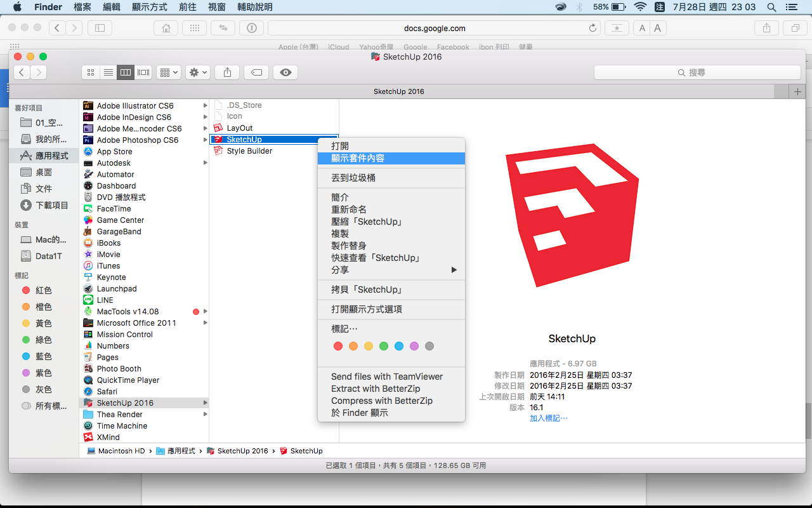This screenshot has width=812, height=508.
Task: Choose 製作替身 in the context menu
Action: coord(391,246)
